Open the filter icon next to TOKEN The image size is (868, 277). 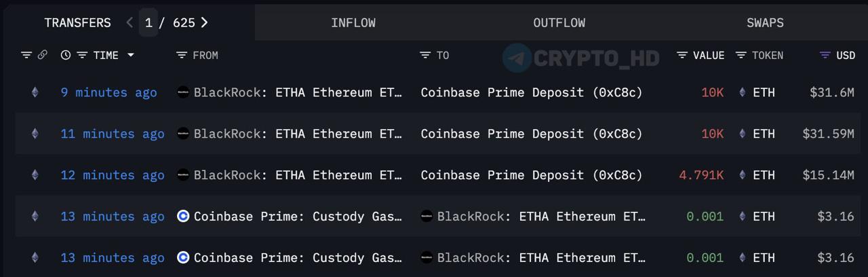pyautogui.click(x=741, y=55)
